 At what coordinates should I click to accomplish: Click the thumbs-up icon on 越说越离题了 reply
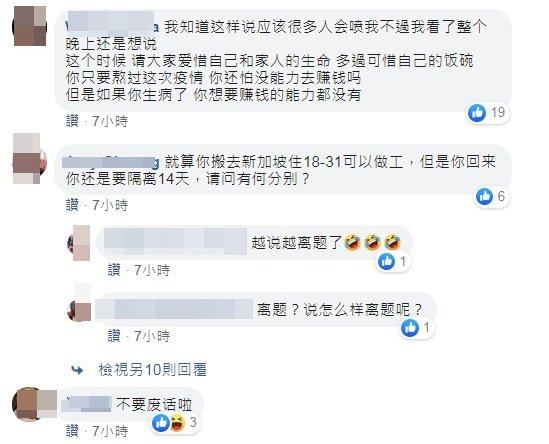(x=387, y=261)
